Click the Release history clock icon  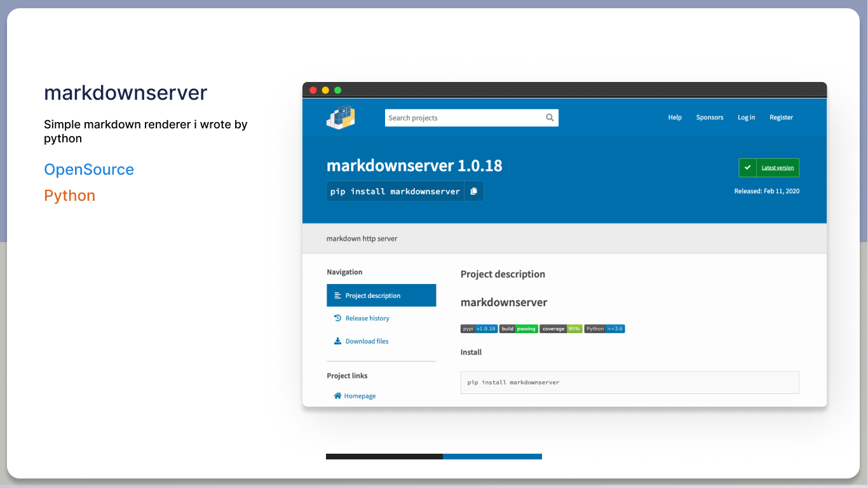pyautogui.click(x=337, y=318)
